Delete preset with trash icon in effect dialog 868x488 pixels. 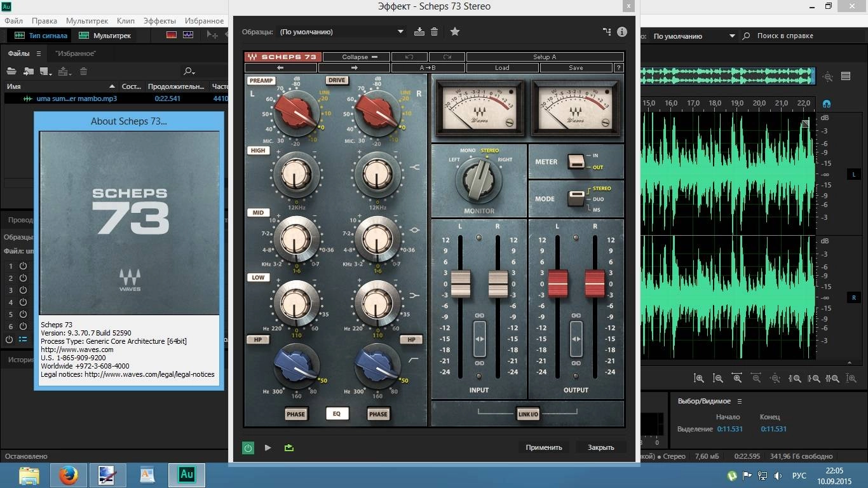tap(435, 32)
